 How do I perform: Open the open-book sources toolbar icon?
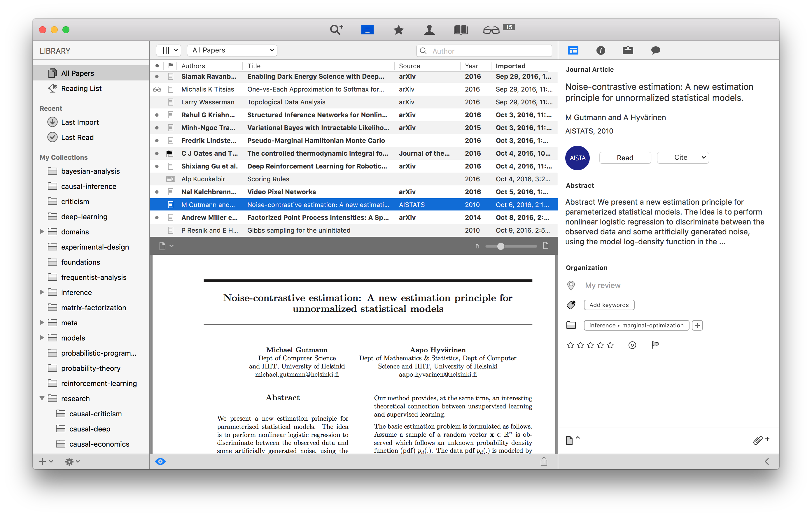point(460,30)
